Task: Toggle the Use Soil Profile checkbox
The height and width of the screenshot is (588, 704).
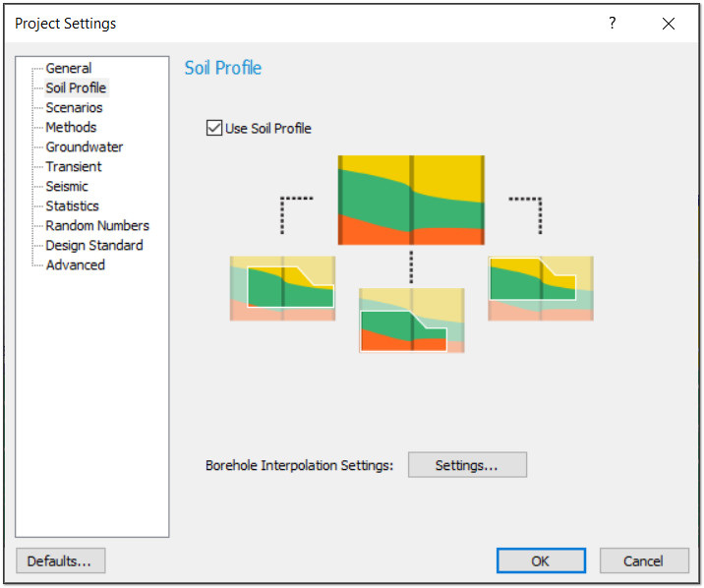Action: click(x=214, y=128)
